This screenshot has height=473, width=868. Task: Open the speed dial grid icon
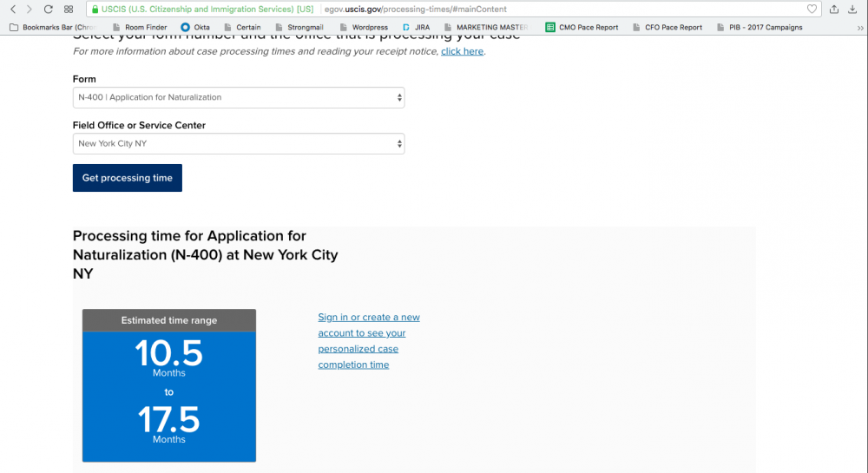pyautogui.click(x=69, y=10)
